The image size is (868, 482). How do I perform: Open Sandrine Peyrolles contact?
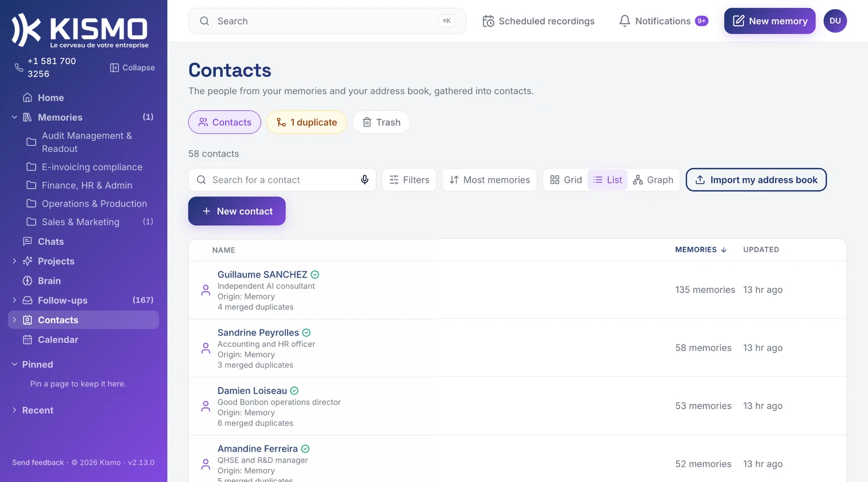pos(258,333)
